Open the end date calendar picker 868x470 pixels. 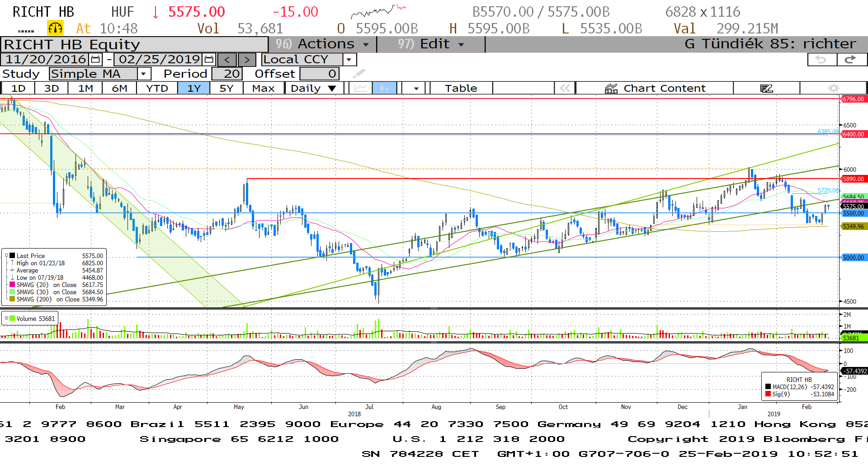point(209,59)
